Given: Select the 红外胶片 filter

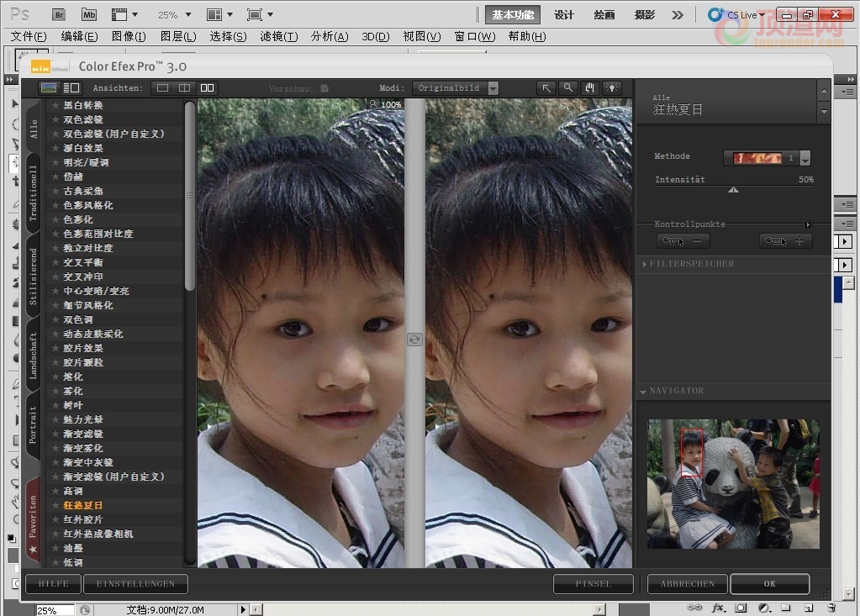Looking at the screenshot, I should click(x=83, y=519).
